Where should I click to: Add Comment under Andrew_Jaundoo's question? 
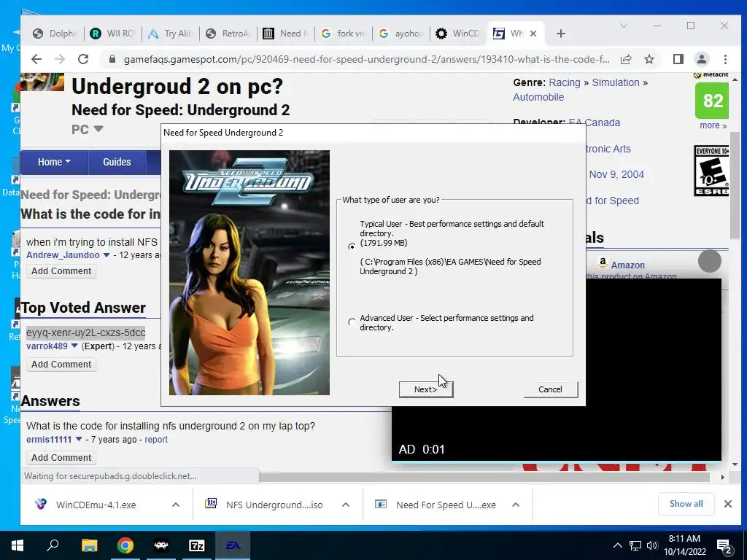[61, 271]
